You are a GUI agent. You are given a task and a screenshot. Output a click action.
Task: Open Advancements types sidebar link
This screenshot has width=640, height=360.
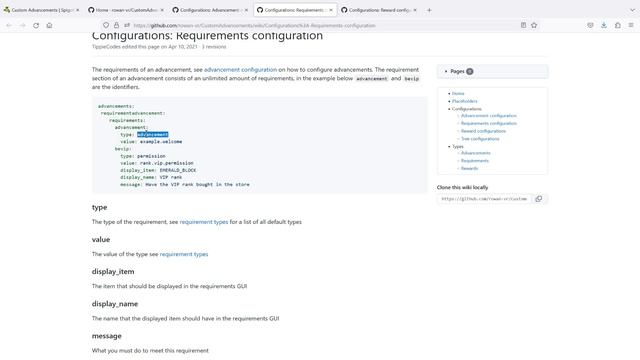[x=476, y=153]
